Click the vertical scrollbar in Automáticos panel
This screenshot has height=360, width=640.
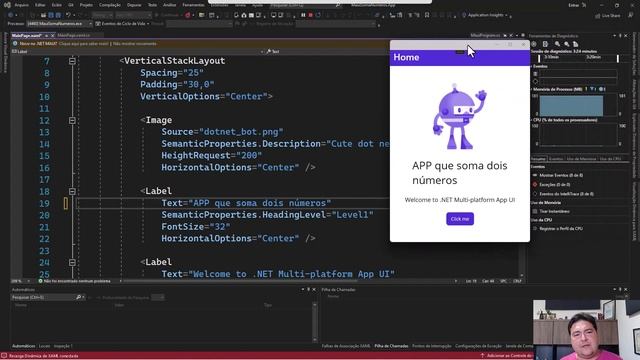[x=315, y=322]
